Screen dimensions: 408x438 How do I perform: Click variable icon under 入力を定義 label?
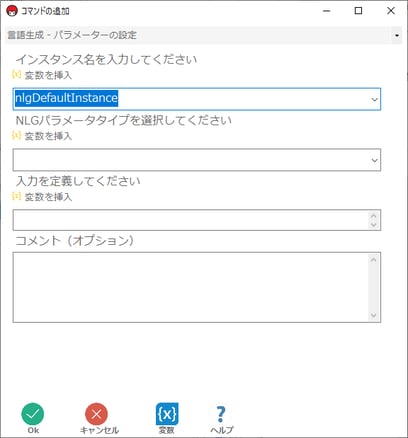tap(16, 196)
